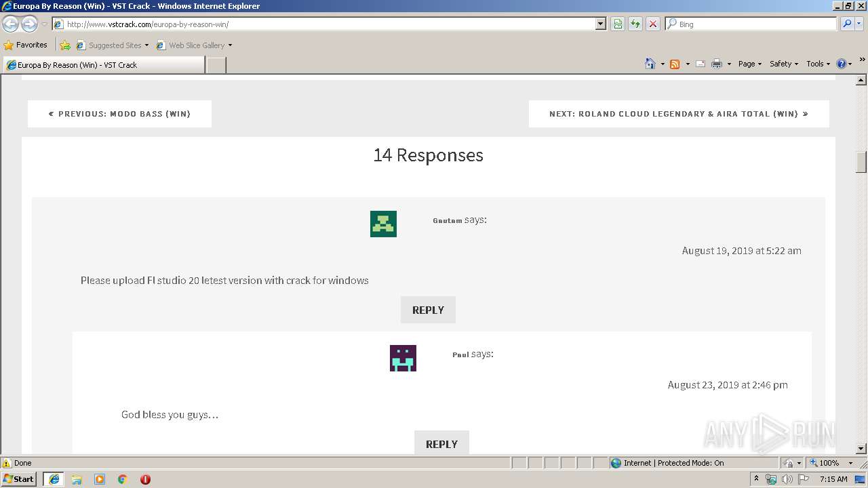Click the network tray icon
This screenshot has width=868, height=488.
[771, 479]
